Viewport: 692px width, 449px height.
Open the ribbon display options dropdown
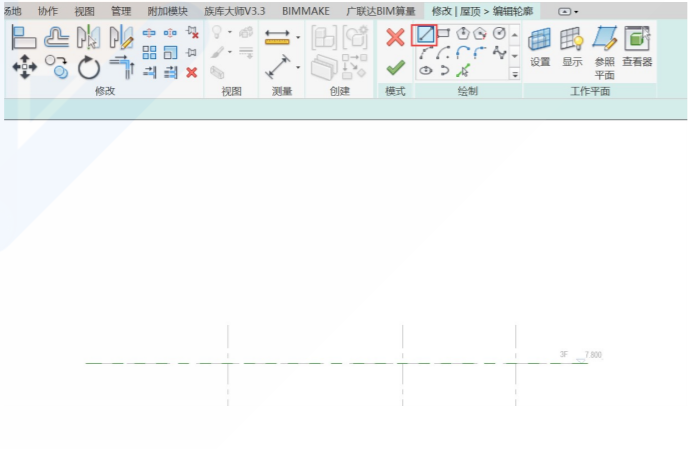coord(569,11)
